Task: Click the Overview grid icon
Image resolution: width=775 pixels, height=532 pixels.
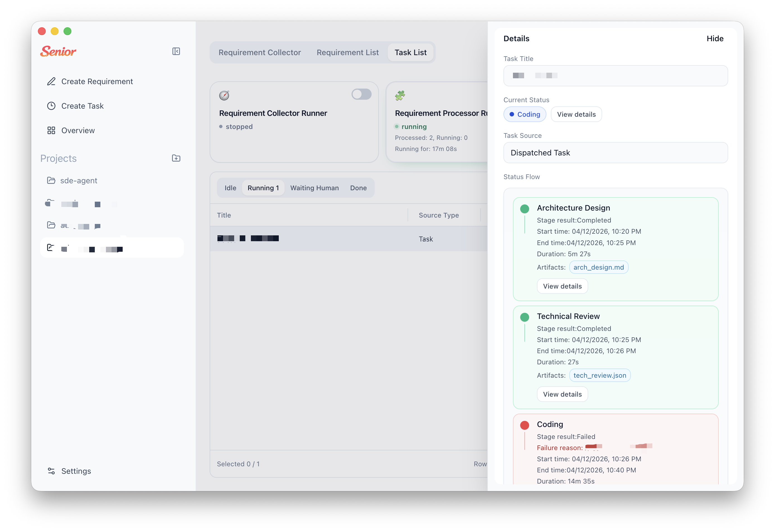Action: point(51,130)
